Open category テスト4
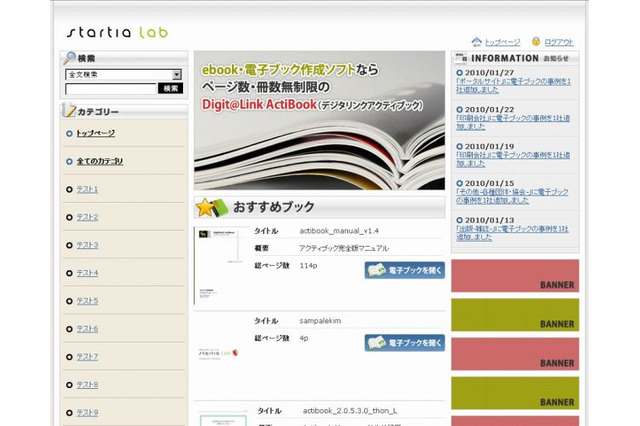The image size is (640, 426). [x=87, y=273]
